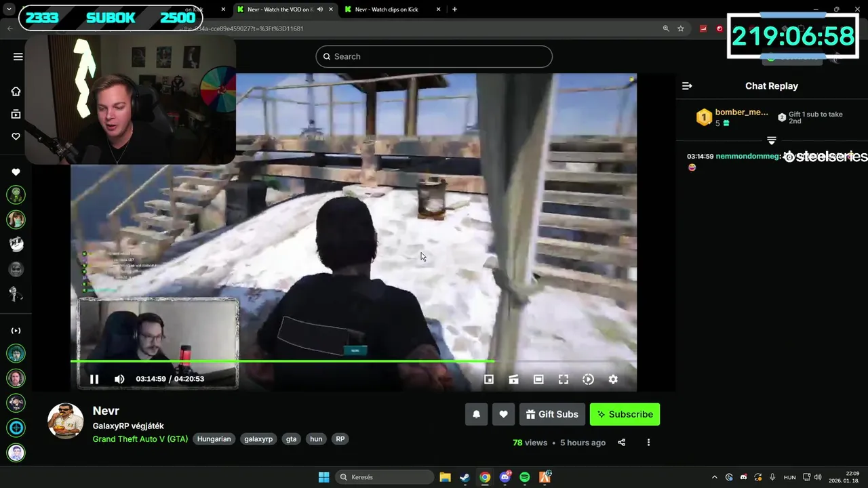
Task: Open playback speed control
Action: 588,380
